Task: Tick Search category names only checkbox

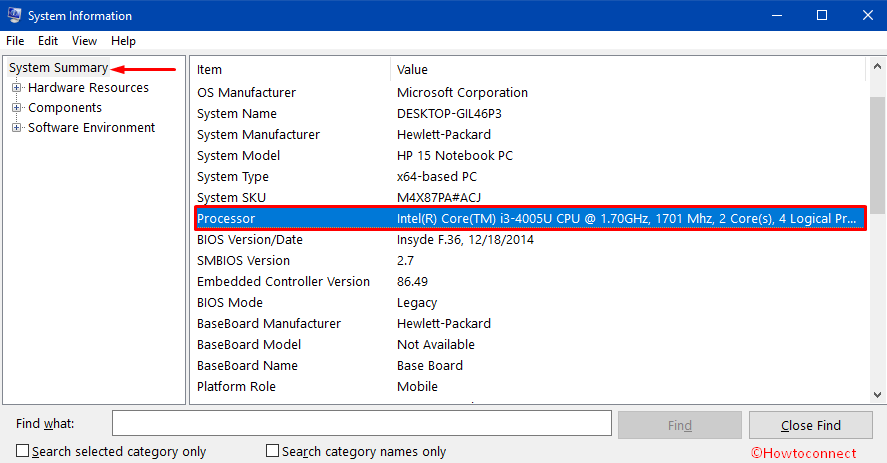Action: point(272,451)
